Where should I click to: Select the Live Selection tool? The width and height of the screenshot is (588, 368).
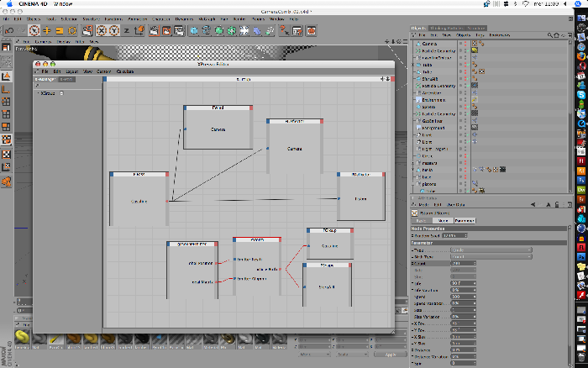(x=34, y=31)
